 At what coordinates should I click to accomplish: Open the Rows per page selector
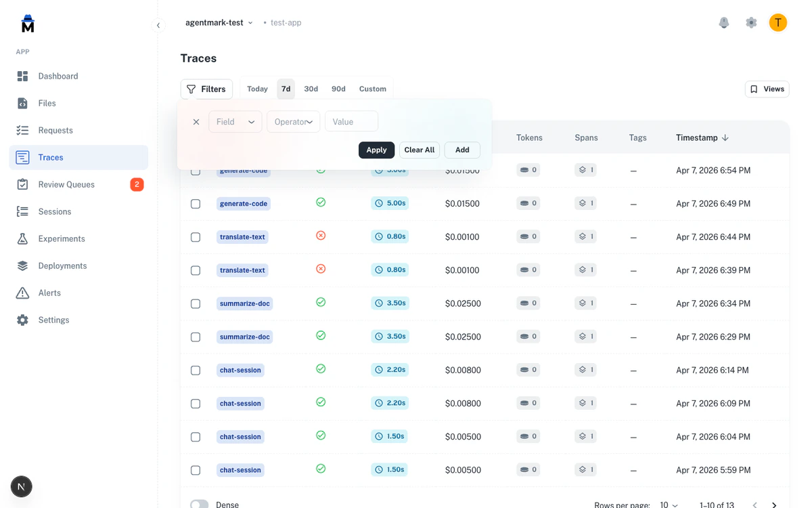click(x=667, y=505)
